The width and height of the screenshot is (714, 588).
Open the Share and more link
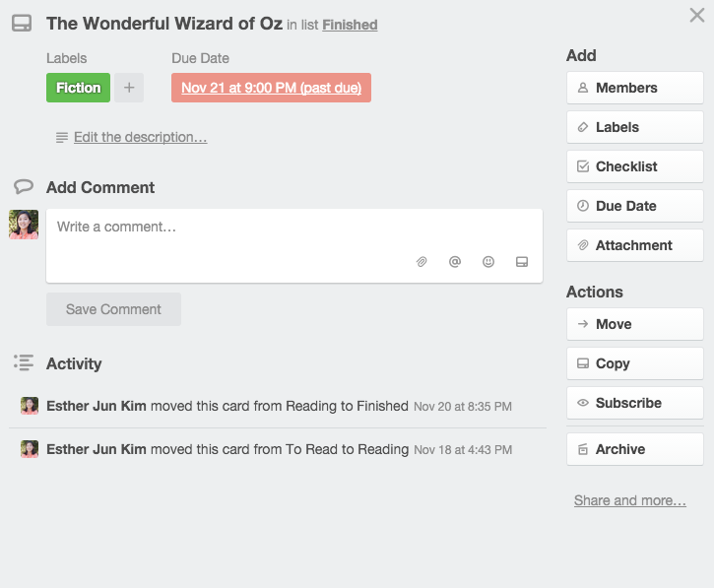point(630,500)
